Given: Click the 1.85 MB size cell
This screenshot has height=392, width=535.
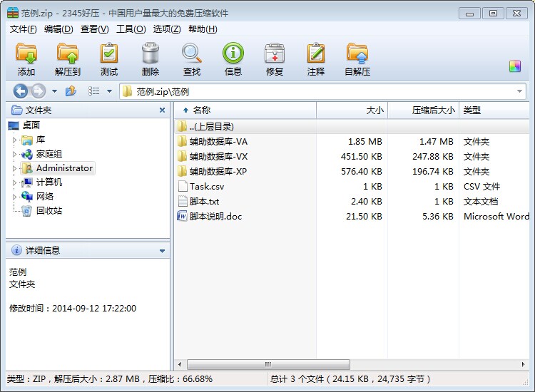Looking at the screenshot, I should coord(365,141).
